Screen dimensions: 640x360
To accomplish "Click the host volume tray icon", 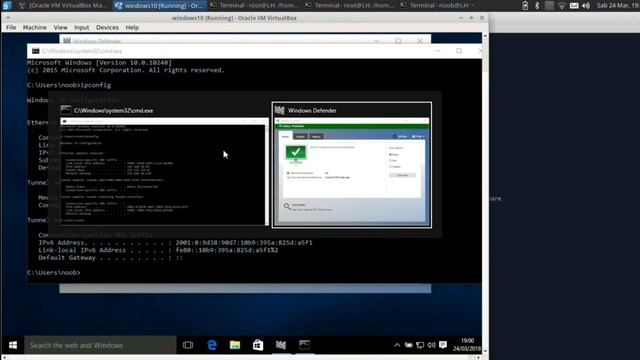I will pos(586,5).
